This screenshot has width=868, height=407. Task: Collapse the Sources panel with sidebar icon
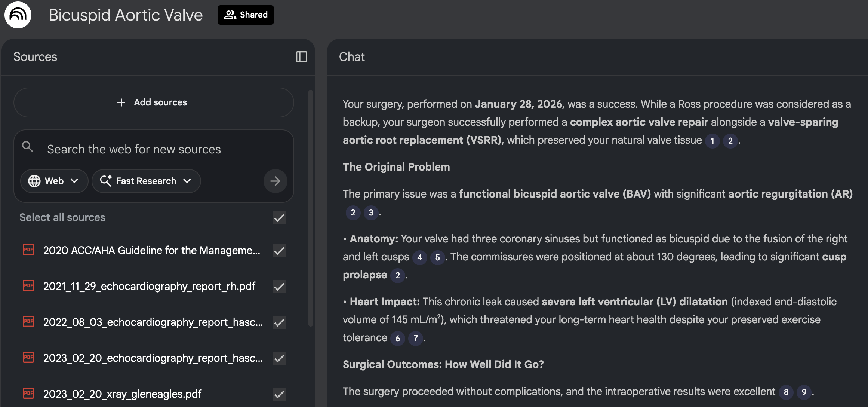(x=301, y=57)
